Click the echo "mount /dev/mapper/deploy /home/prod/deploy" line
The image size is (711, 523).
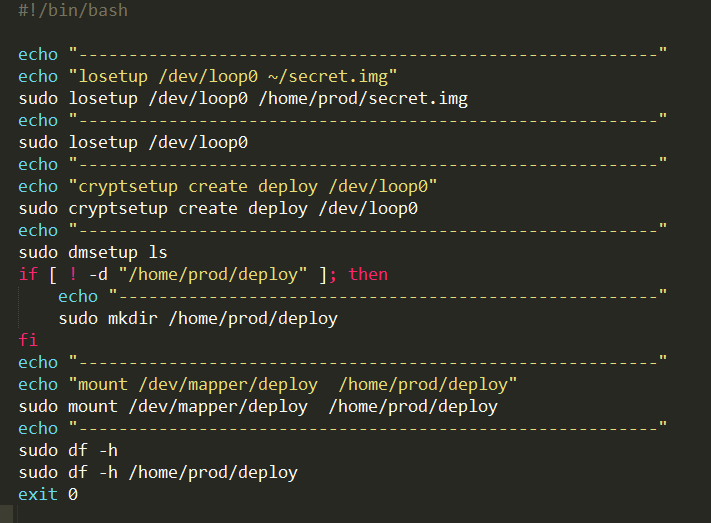(x=268, y=385)
